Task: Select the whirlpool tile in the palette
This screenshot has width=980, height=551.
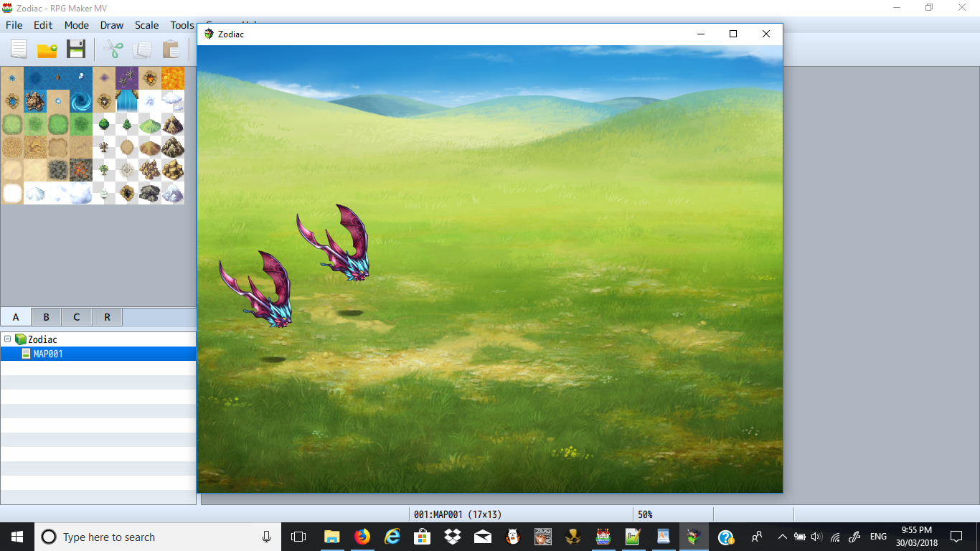Action: tap(81, 101)
